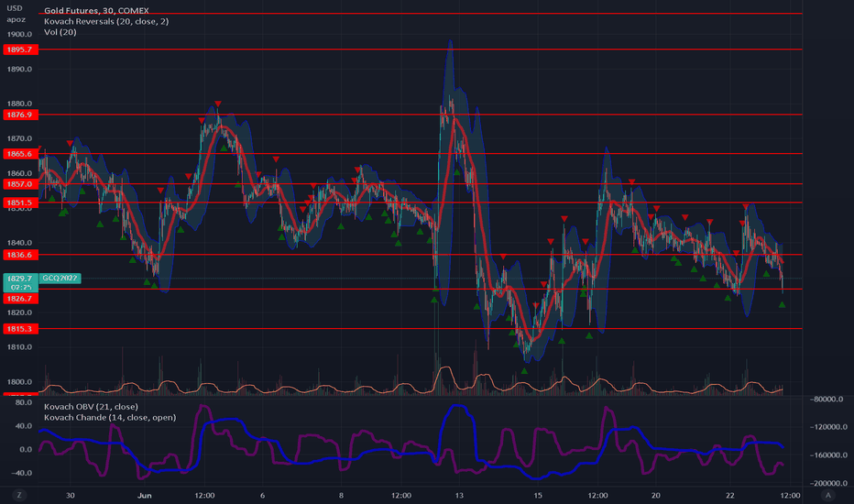This screenshot has height=504, width=854.
Task: Click the 1829.7 current price label
Action: click(21, 283)
